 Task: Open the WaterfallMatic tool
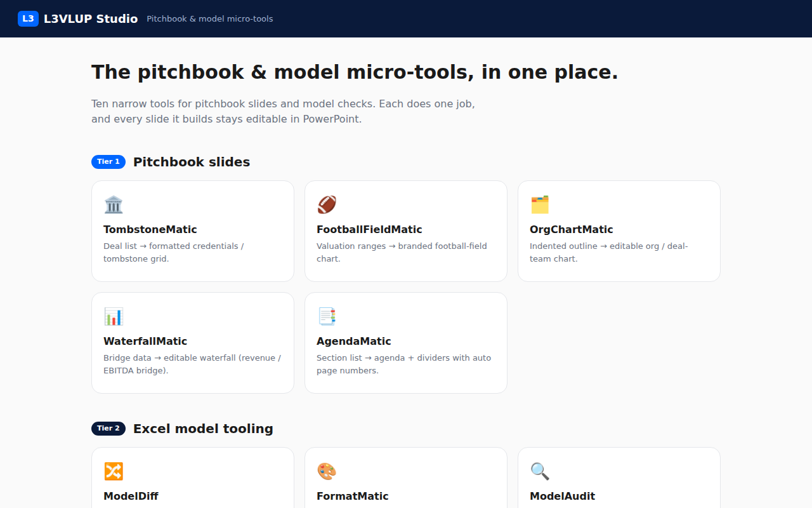pos(193,343)
